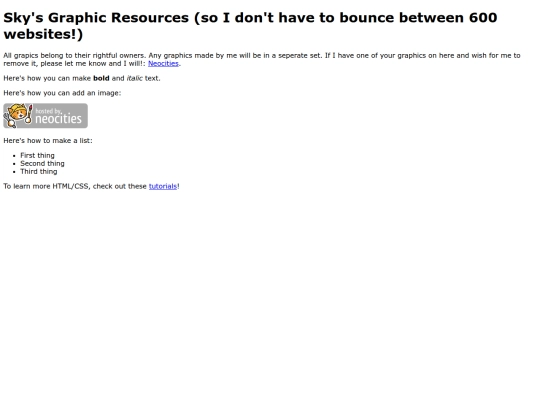
Task: Click the word "websites!)" in the heading
Action: (x=43, y=34)
